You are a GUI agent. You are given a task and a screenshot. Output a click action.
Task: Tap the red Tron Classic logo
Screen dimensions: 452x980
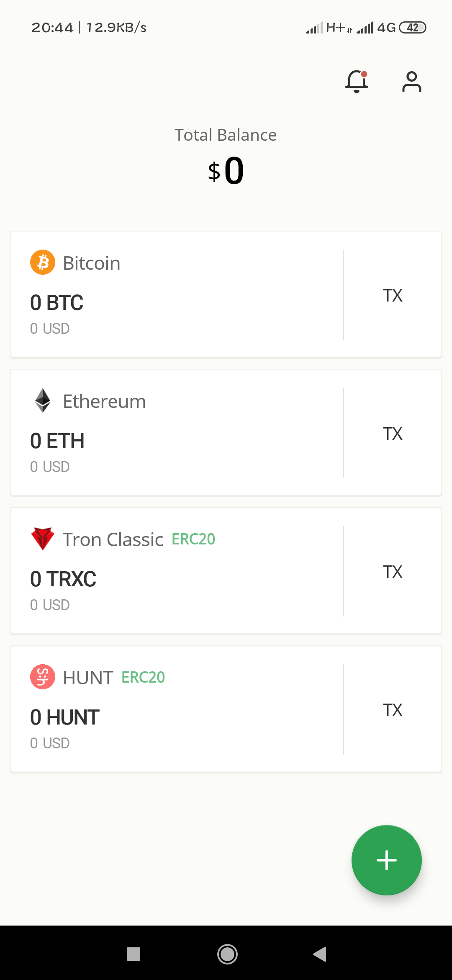(43, 539)
